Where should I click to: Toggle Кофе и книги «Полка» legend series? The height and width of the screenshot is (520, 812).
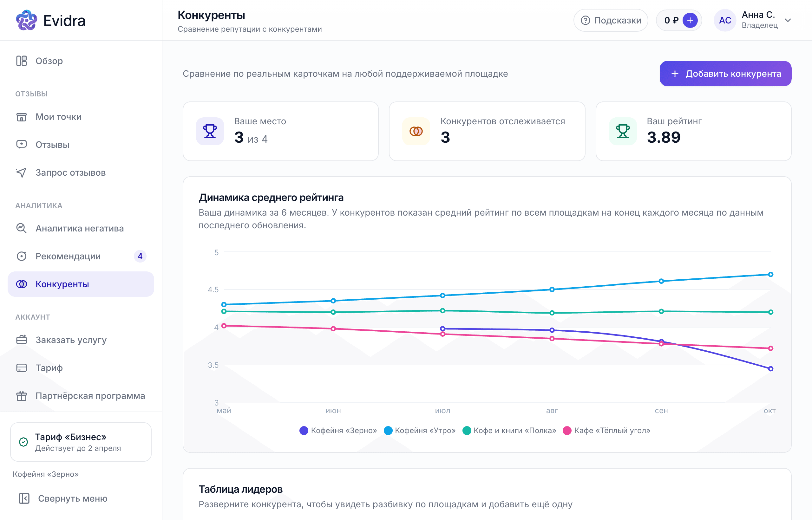[x=509, y=431]
